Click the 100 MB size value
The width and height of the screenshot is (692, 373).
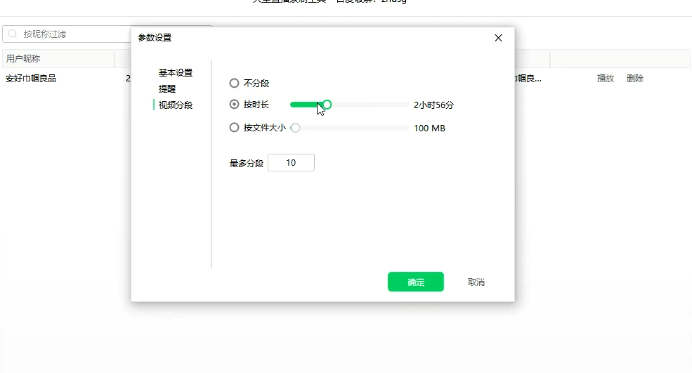tap(429, 128)
